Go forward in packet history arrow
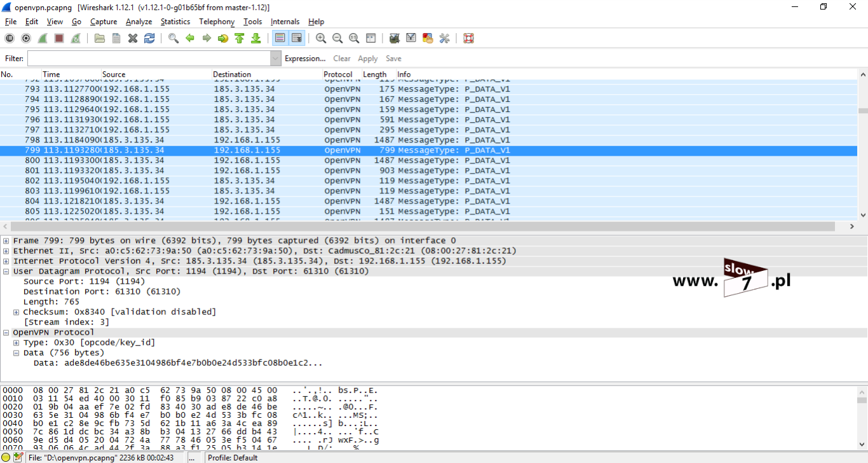 point(207,38)
